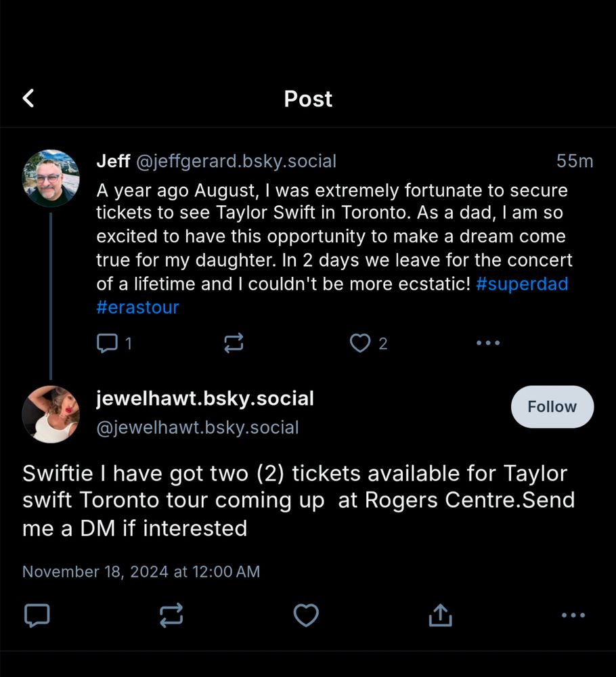Open Jeff's profile by his display name
Screen dimensions: 616x677
pos(114,161)
